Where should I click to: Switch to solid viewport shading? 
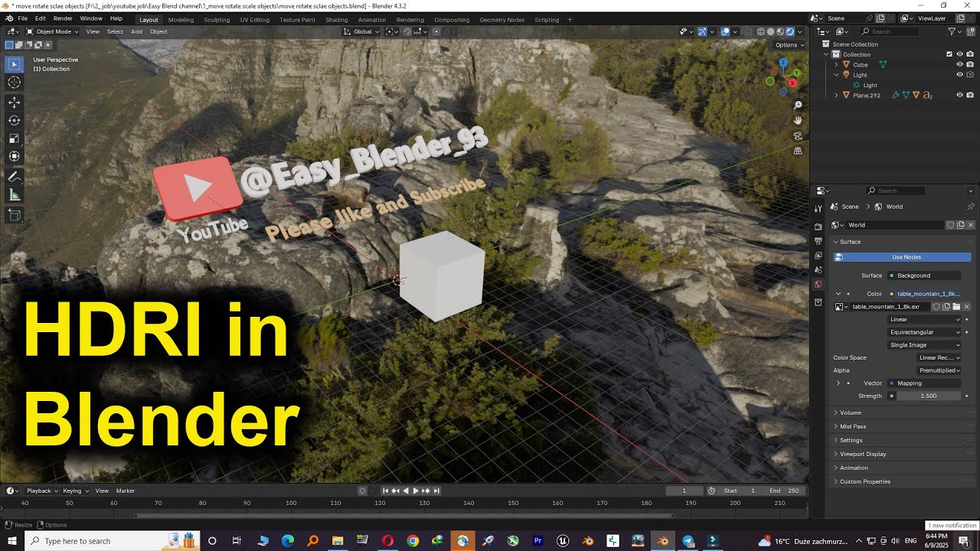[771, 31]
